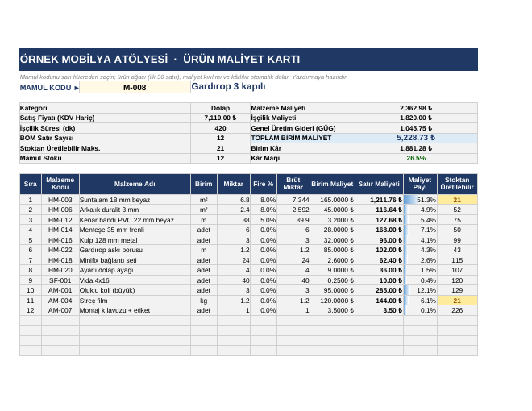Click the gross quantity 39.9
The width and height of the screenshot is (532, 411).
pyautogui.click(x=293, y=220)
